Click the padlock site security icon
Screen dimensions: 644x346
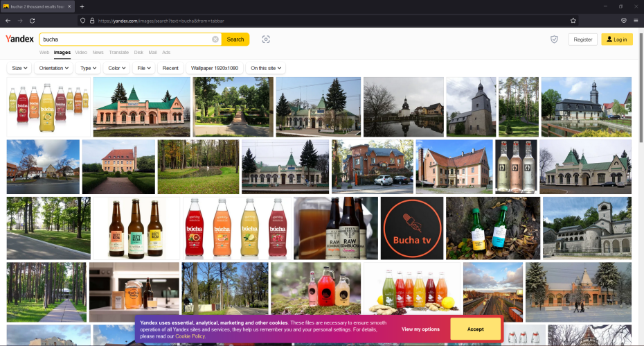pos(92,21)
